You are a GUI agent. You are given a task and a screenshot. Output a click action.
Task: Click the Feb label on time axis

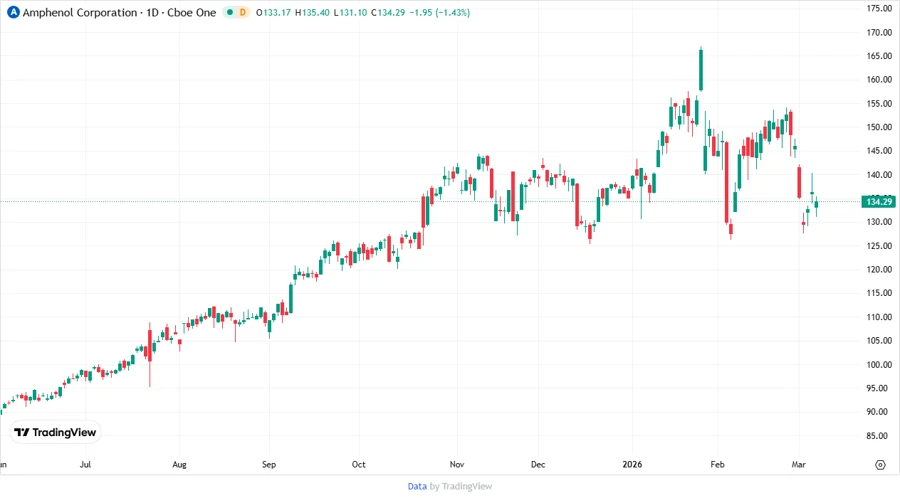coord(717,464)
